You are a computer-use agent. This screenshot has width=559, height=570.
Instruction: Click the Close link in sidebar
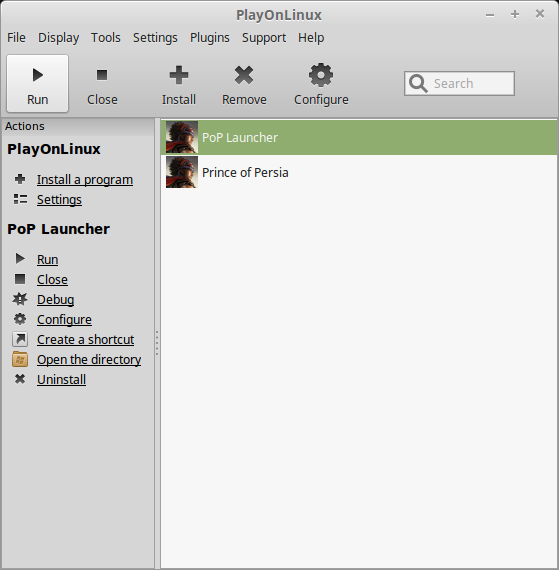(52, 280)
